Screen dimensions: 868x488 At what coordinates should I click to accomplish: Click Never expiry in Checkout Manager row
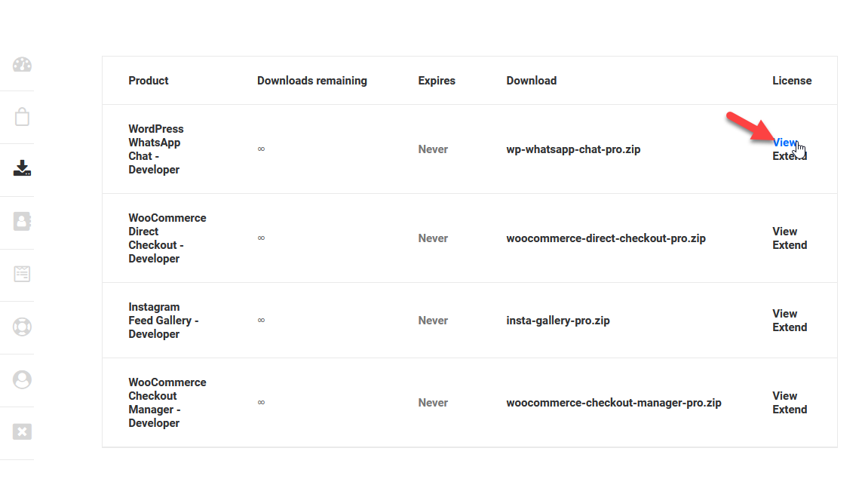click(433, 403)
